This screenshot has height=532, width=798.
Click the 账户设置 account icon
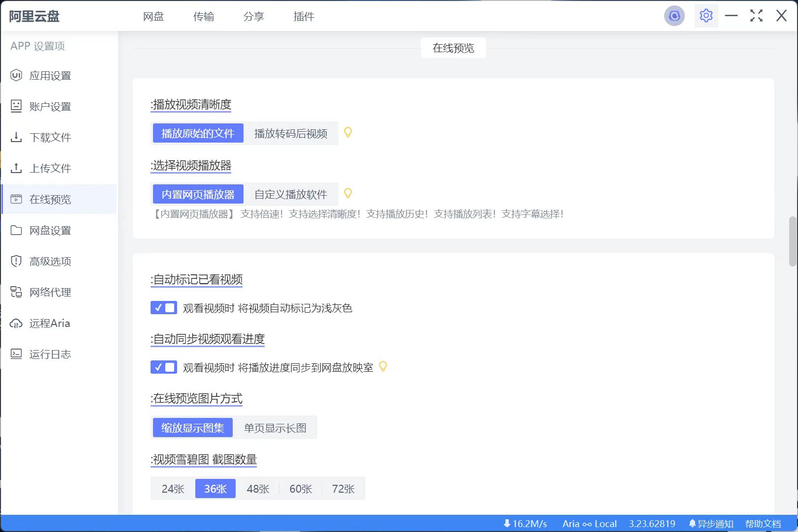[x=16, y=106]
